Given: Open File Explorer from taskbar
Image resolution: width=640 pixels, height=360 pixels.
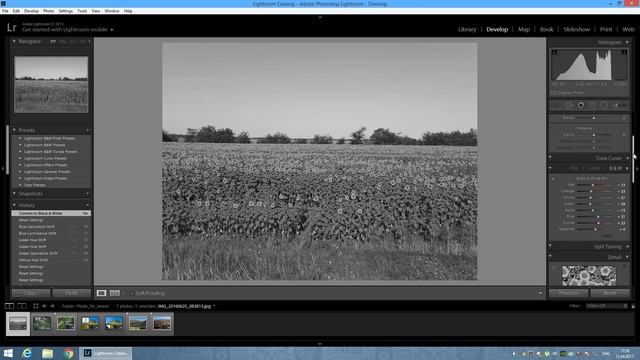Looking at the screenshot, I should point(47,353).
